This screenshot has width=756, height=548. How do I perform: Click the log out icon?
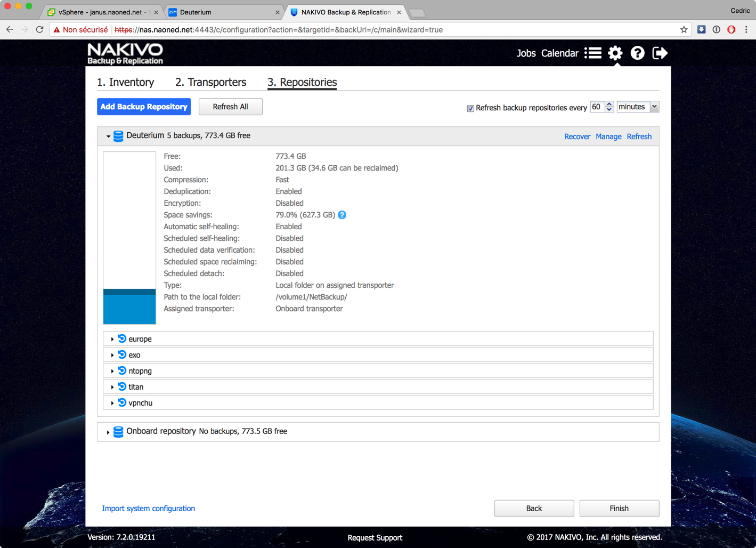click(x=660, y=53)
